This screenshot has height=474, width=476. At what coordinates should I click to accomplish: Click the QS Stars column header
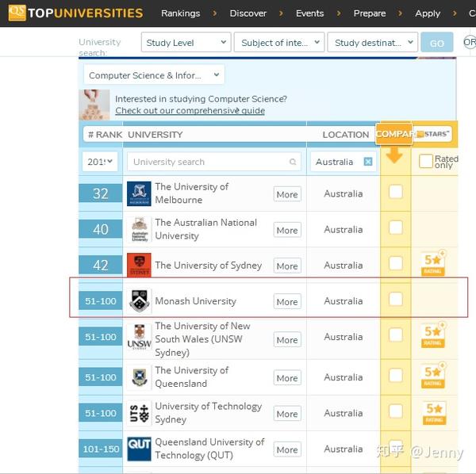click(432, 134)
